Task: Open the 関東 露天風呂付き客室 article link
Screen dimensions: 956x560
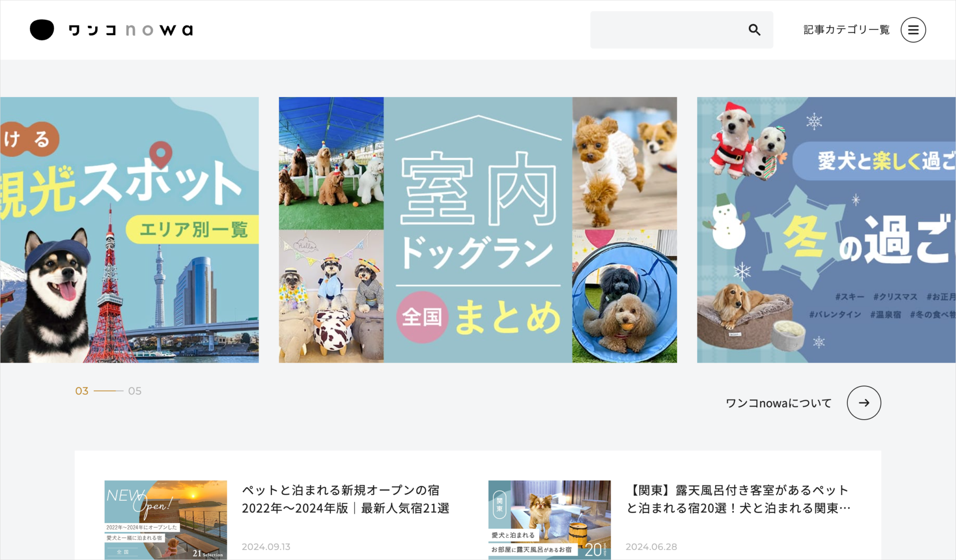Action: click(739, 499)
